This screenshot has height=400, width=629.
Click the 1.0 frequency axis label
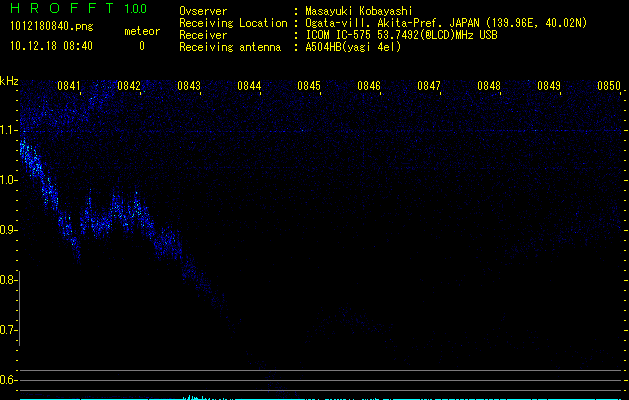coord(8,180)
